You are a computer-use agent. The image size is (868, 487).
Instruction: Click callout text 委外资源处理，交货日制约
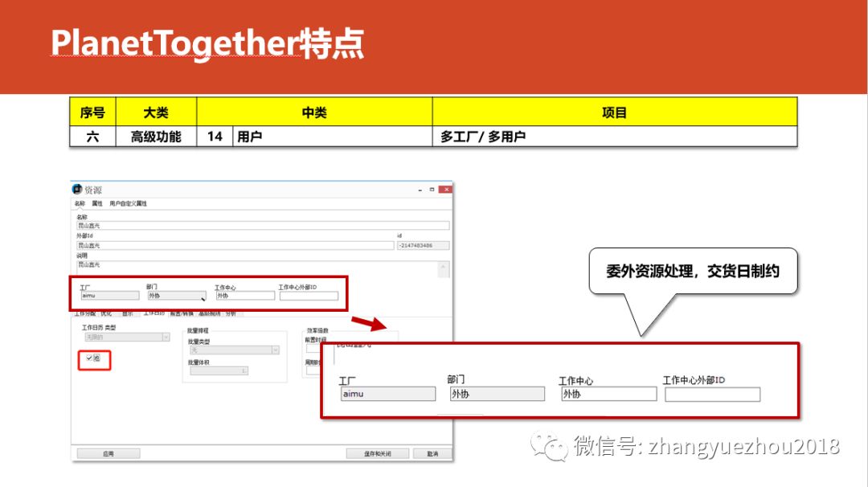coord(693,271)
